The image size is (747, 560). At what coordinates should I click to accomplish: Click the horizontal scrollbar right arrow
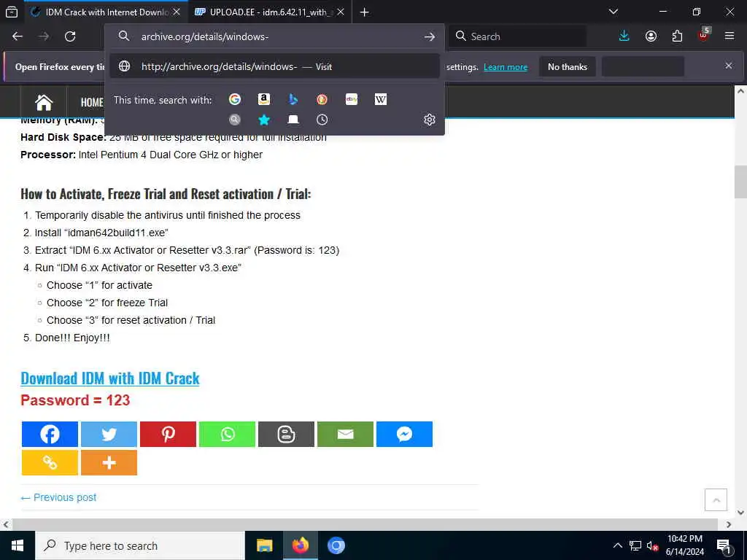click(729, 524)
